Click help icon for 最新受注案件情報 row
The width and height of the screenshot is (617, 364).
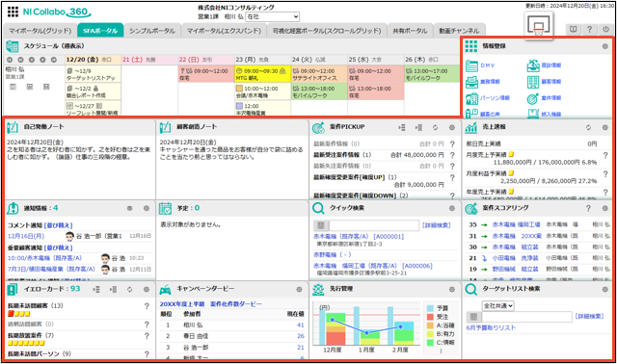452,155
